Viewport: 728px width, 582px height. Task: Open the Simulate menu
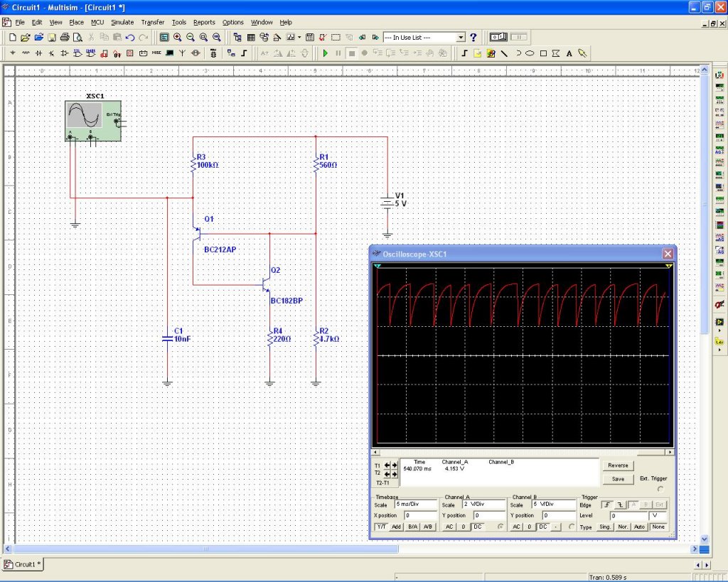click(122, 22)
